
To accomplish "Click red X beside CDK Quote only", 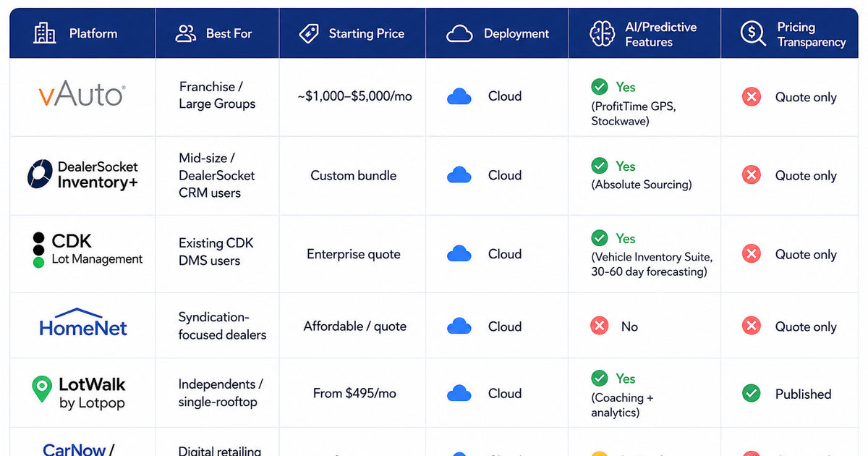I will (x=752, y=254).
